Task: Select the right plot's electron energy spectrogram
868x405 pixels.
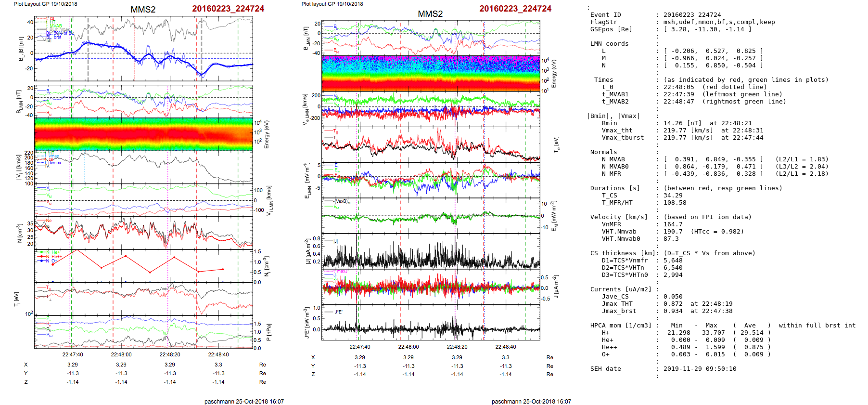Action: point(431,73)
